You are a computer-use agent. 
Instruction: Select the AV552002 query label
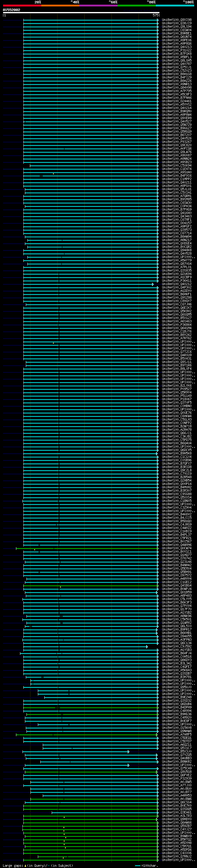pos(11,10)
